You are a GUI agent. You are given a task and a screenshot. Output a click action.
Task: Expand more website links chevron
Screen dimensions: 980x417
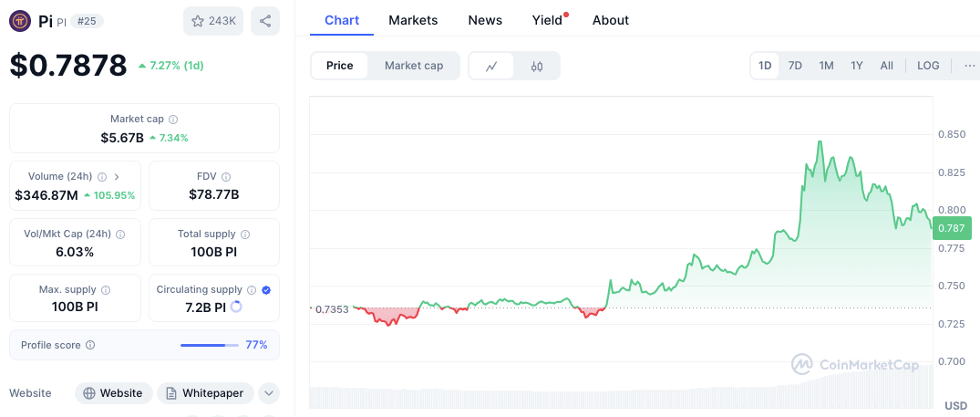coord(268,393)
